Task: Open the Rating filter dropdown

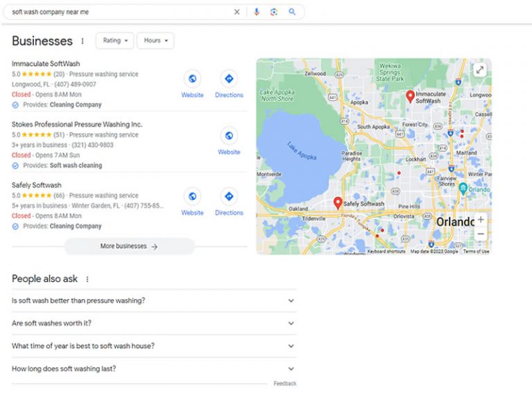Action: coord(115,41)
